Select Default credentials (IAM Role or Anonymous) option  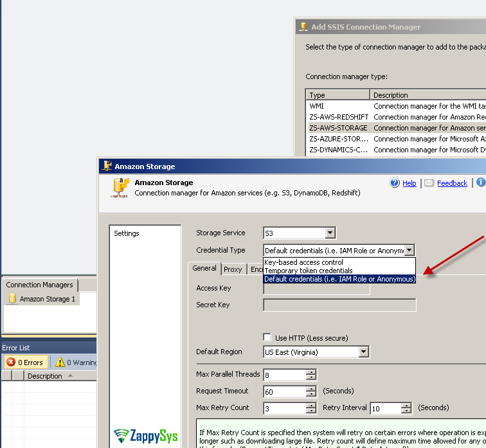click(339, 279)
